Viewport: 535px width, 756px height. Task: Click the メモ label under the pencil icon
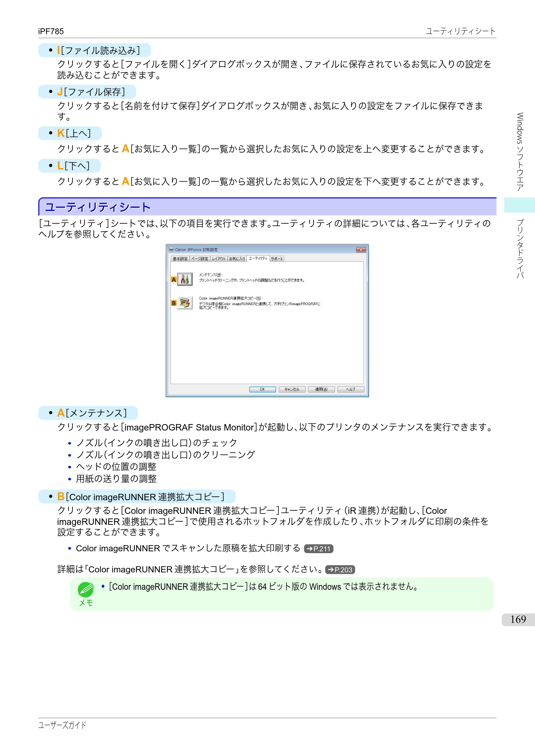tap(86, 603)
